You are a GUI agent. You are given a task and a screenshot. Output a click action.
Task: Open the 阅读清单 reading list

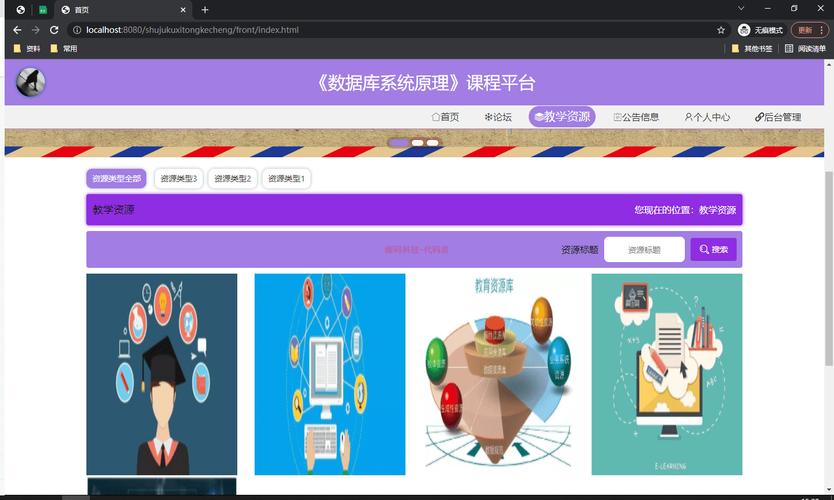(805, 48)
